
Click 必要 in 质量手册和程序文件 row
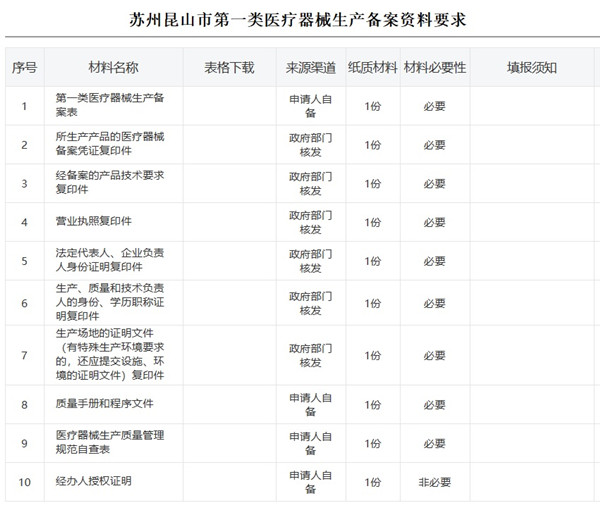click(x=435, y=405)
